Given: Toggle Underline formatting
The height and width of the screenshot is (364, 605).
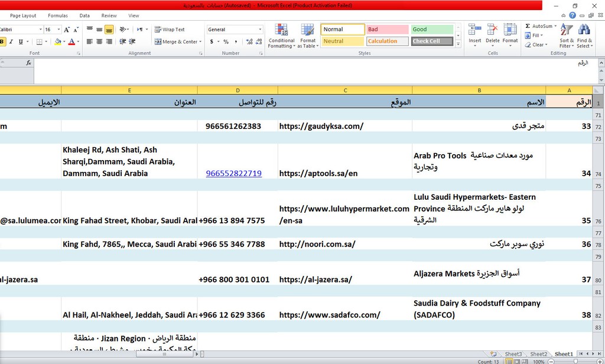Looking at the screenshot, I should point(21,42).
